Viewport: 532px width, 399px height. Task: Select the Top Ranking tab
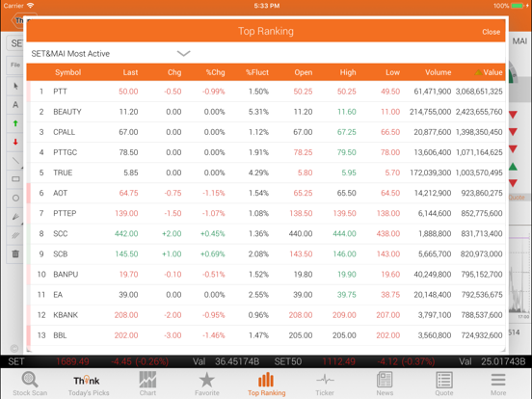(266, 385)
